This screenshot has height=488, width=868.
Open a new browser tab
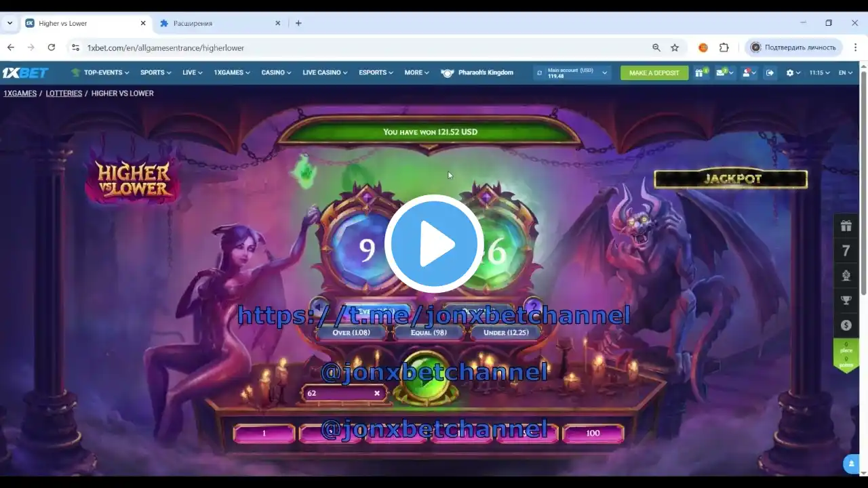click(x=298, y=23)
